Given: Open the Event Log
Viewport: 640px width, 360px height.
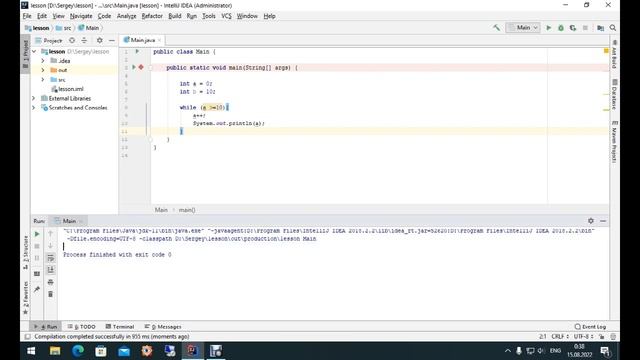Looking at the screenshot, I should [590, 327].
